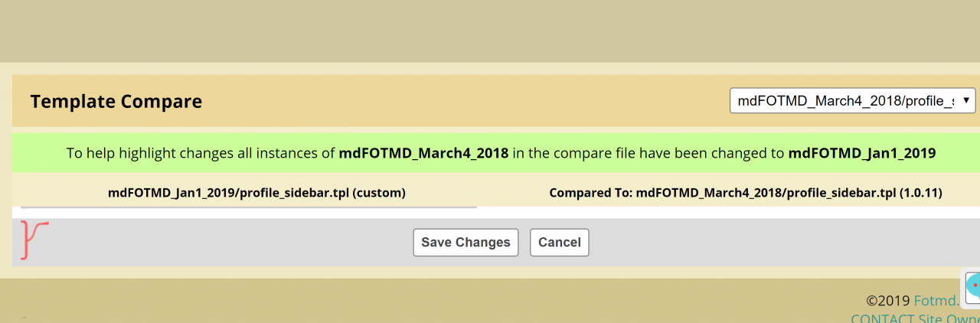Click the Template Compare heading
The width and height of the screenshot is (980, 323).
tap(116, 101)
